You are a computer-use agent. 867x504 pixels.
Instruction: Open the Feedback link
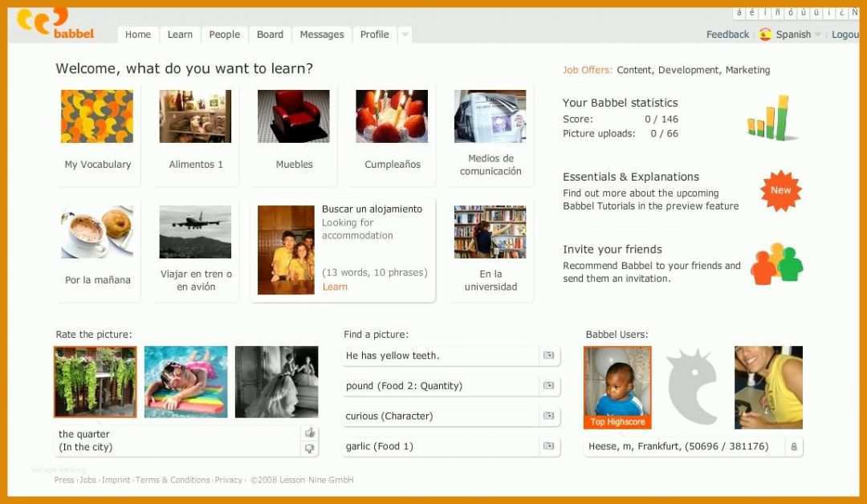[727, 35]
